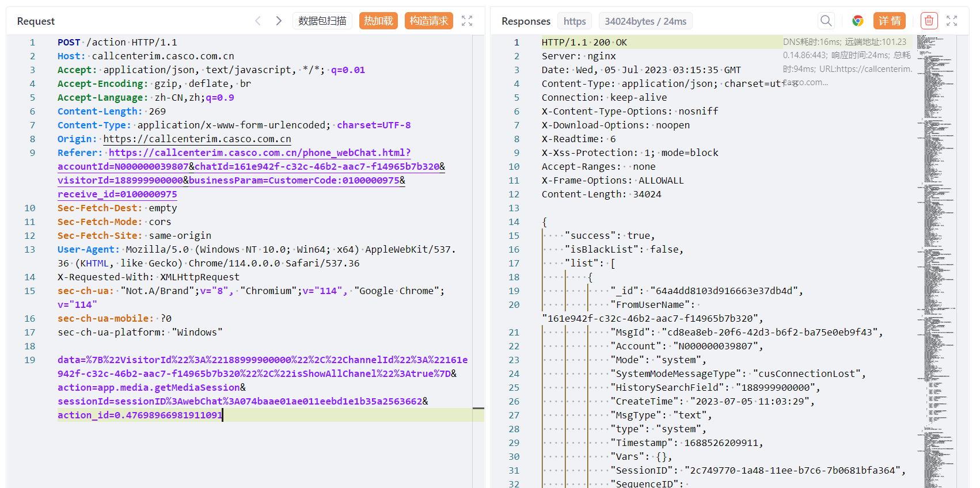Click "CreateTime" 2023-07-05 11:03:29 line
The height and width of the screenshot is (488, 980).
tap(712, 401)
